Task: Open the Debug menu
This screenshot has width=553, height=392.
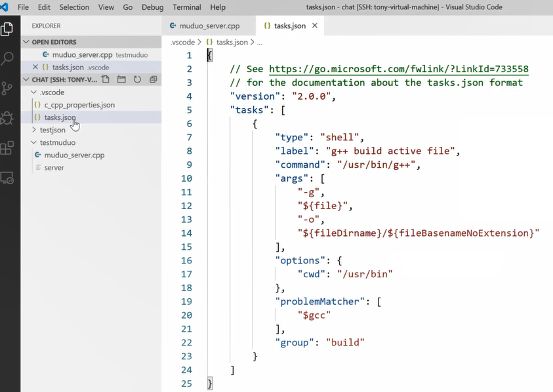Action: point(152,7)
